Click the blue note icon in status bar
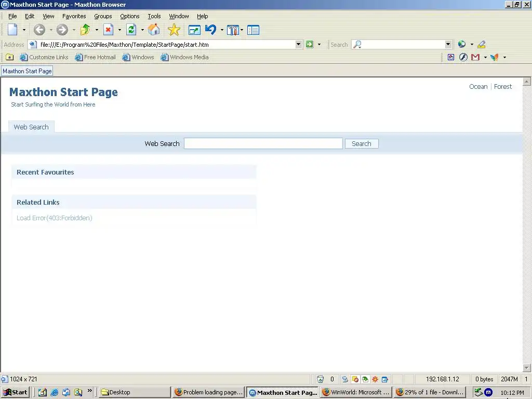The width and height of the screenshot is (532, 399). [x=385, y=379]
